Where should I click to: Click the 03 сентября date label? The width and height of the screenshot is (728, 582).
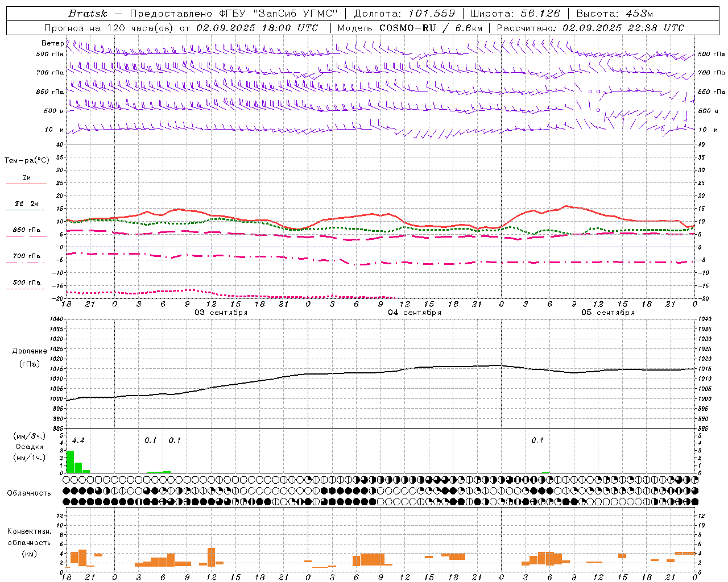[x=221, y=313]
